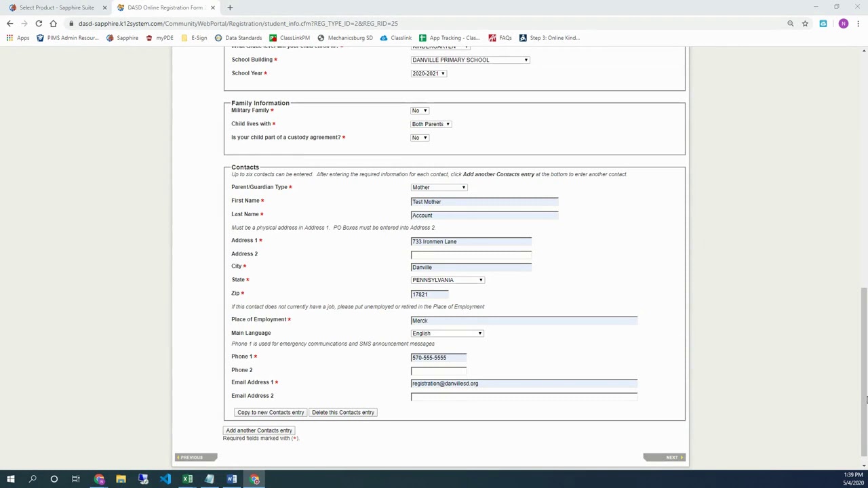
Task: Click Add another Contacts entry button
Action: tap(259, 430)
